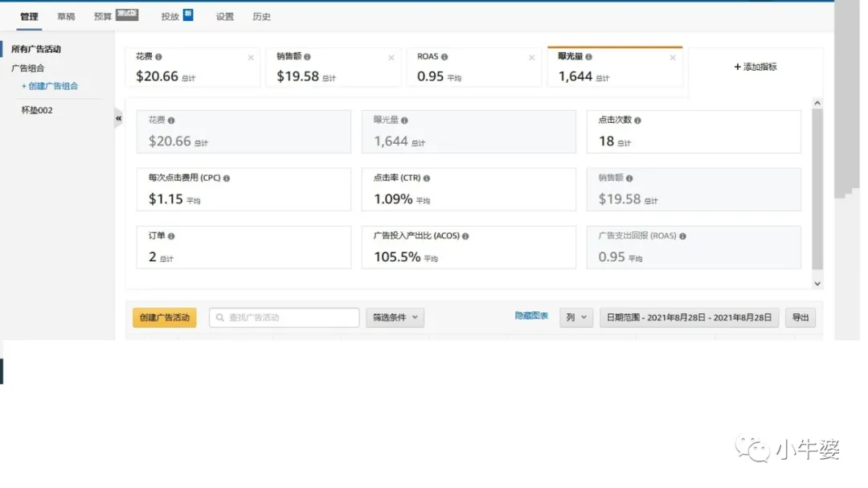Open the 日期范围 date range selector
Screen dimensions: 868x488
pyautogui.click(x=689, y=317)
